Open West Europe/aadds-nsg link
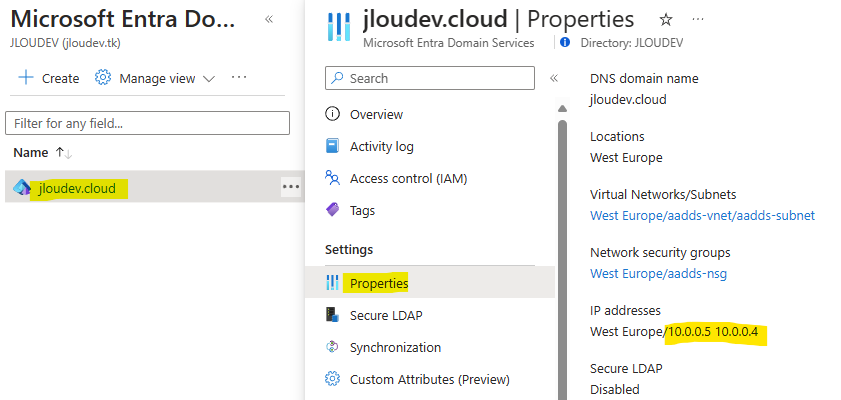This screenshot has width=841, height=400. click(658, 273)
